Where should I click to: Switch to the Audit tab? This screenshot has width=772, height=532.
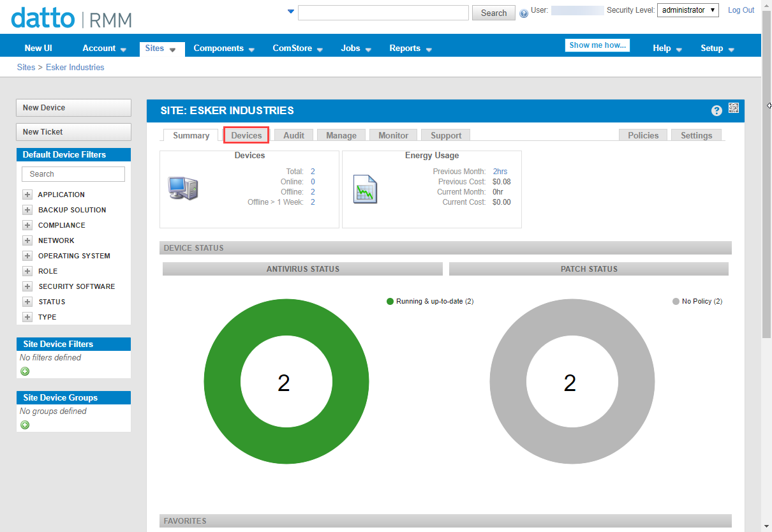click(x=294, y=135)
